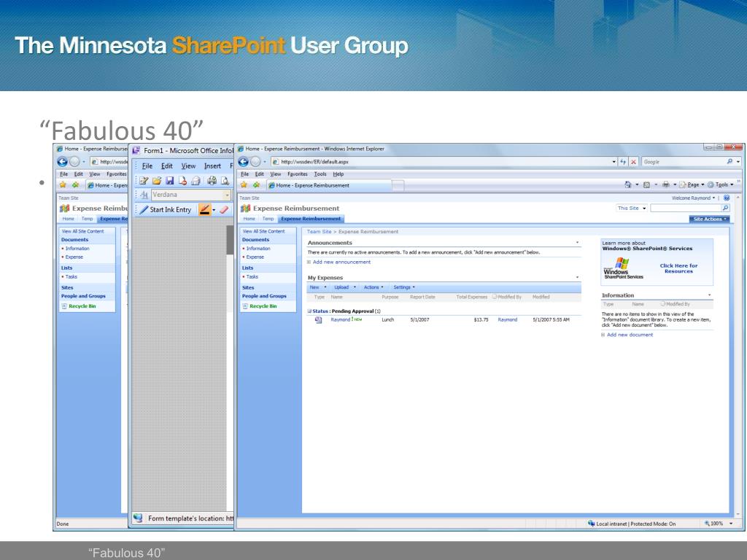Select the pen color swatch in InfoPath
This screenshot has height=560, width=747.
coord(204,209)
